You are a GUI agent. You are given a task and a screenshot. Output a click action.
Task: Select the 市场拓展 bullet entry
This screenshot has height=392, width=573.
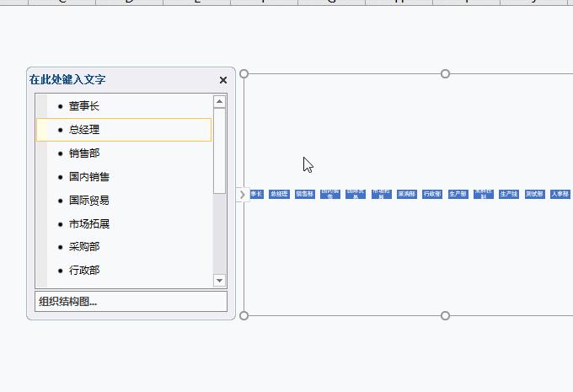(124, 223)
